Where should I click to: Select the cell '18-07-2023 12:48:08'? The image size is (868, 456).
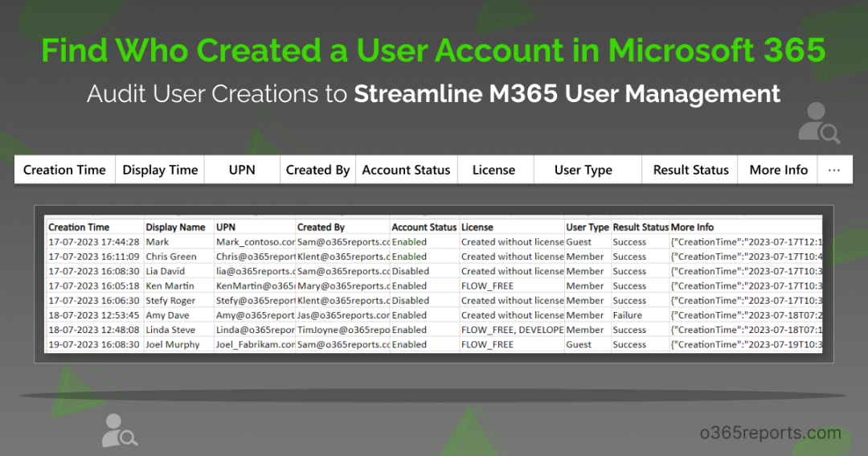(x=94, y=330)
